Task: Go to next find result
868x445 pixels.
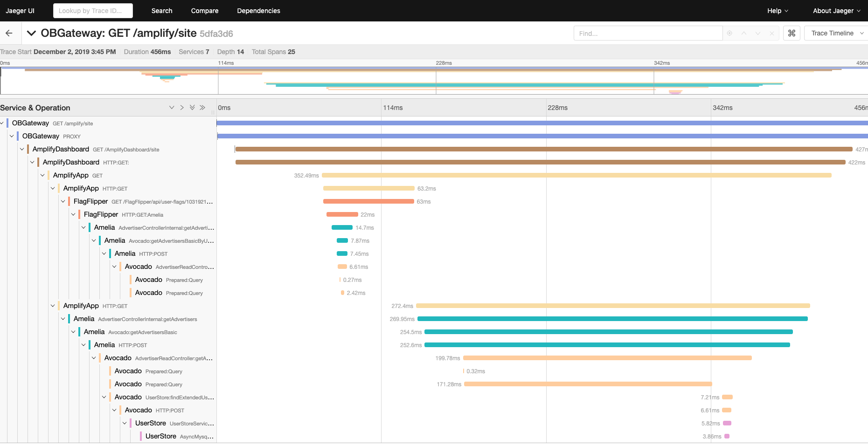Action: [x=757, y=33]
